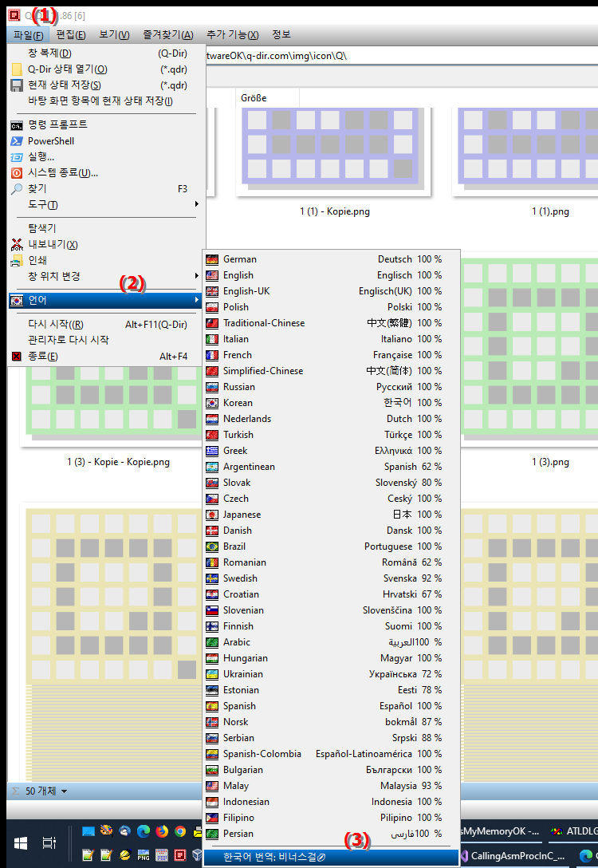This screenshot has width=598, height=868.
Task: Click the 시스템 종료 power icon
Action: 18,173
